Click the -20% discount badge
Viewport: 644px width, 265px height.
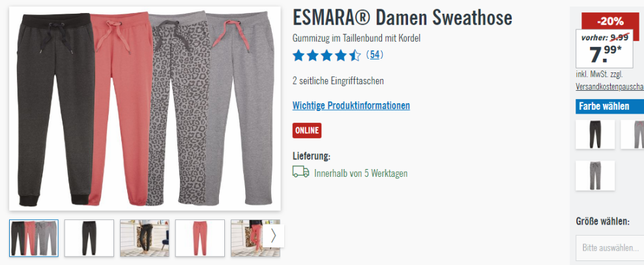click(x=610, y=21)
